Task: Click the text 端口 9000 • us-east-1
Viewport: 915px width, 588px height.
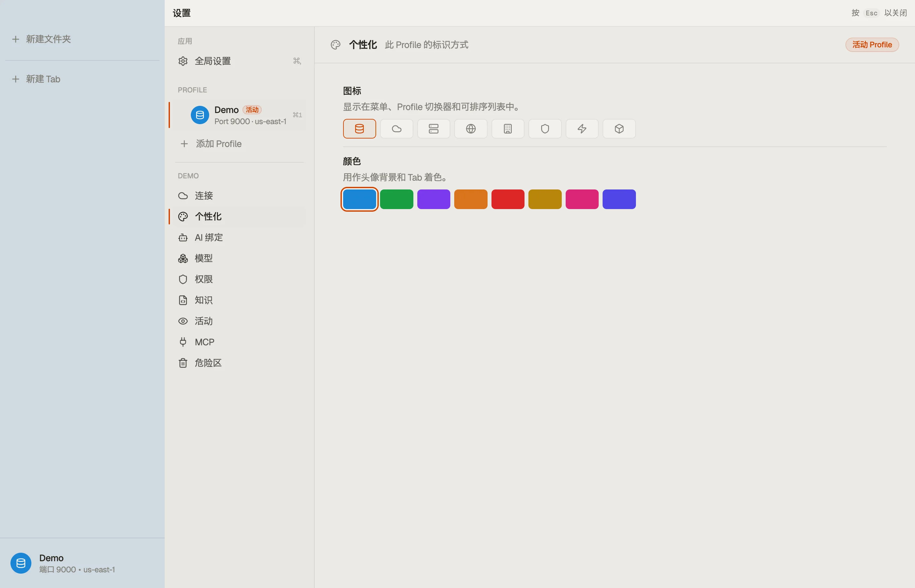Action: (77, 570)
